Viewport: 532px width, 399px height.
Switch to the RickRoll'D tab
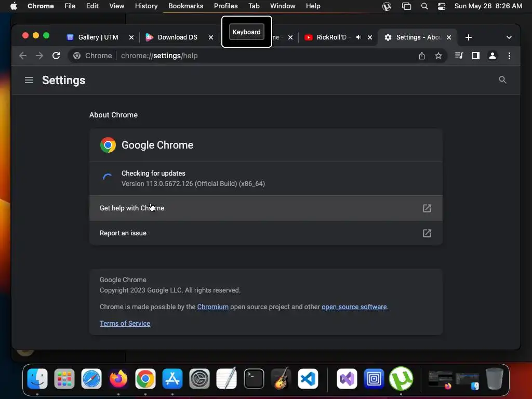pyautogui.click(x=331, y=37)
